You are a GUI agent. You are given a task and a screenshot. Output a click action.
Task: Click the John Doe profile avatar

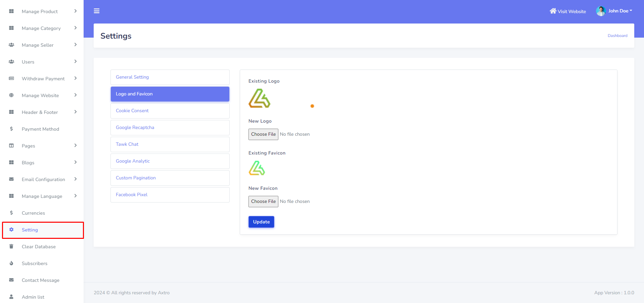point(600,11)
